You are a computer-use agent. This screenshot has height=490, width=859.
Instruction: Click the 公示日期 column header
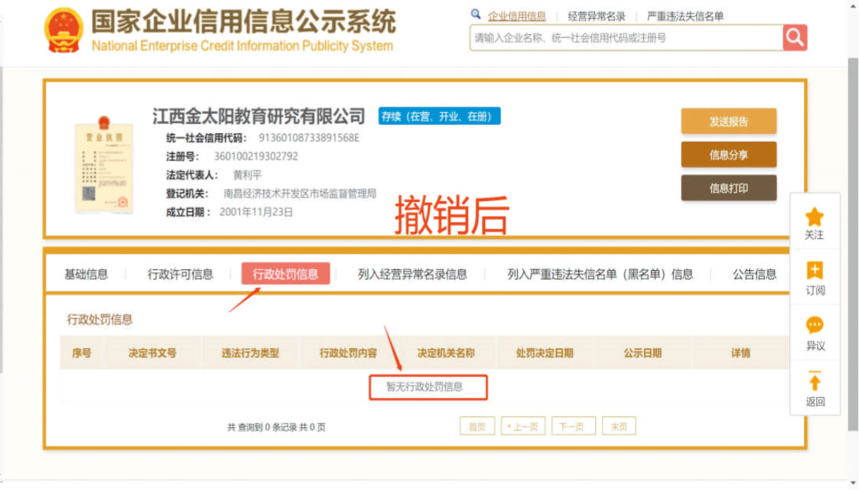[x=643, y=353]
